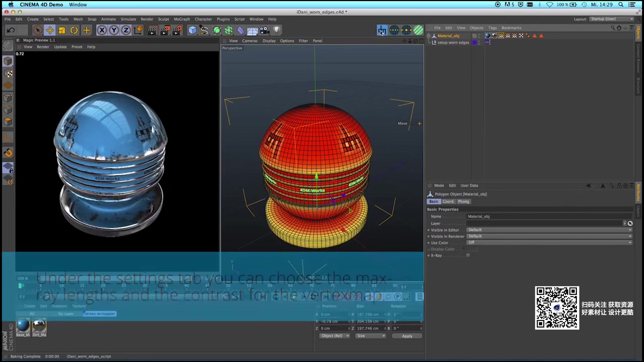Click Axis mode L-shaped icon

pos(8,137)
